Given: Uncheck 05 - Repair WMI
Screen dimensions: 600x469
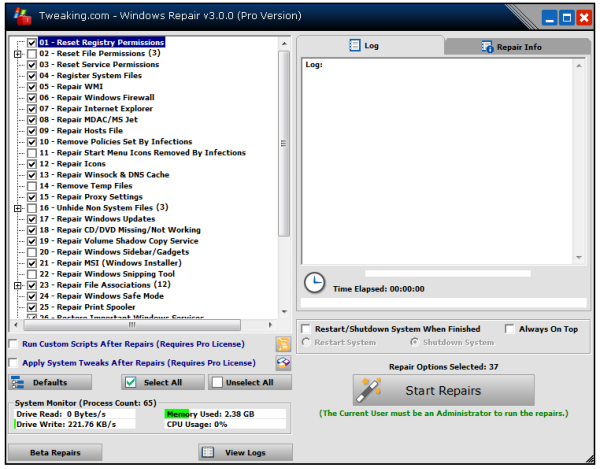Looking at the screenshot, I should pyautogui.click(x=32, y=87).
